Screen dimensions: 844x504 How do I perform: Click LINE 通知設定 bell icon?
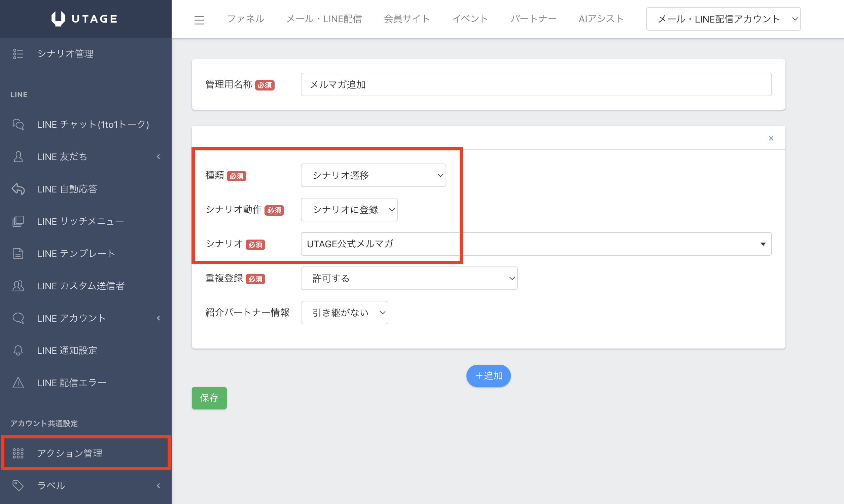[18, 350]
